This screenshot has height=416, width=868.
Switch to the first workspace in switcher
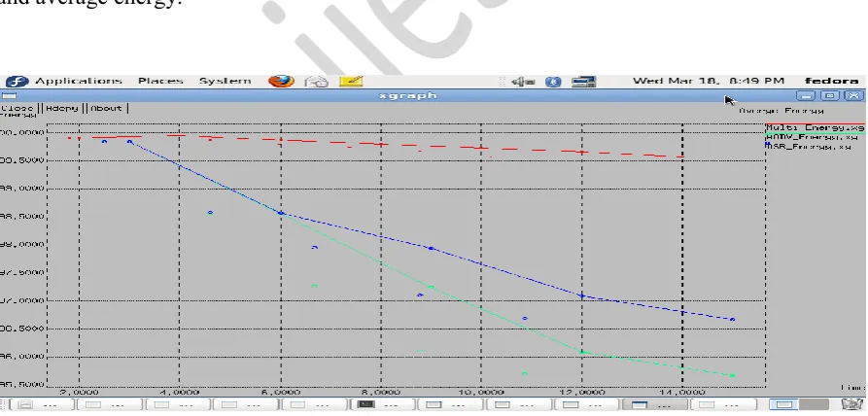pyautogui.click(x=783, y=405)
